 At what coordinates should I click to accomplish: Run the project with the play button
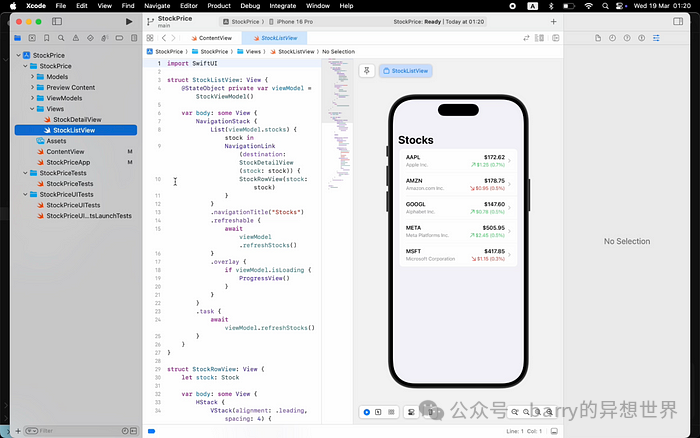click(129, 21)
